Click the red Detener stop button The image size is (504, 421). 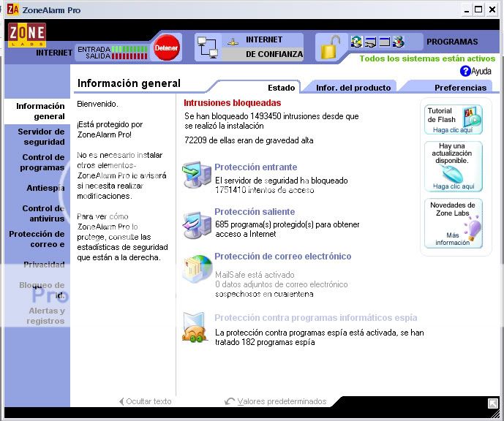tap(166, 48)
